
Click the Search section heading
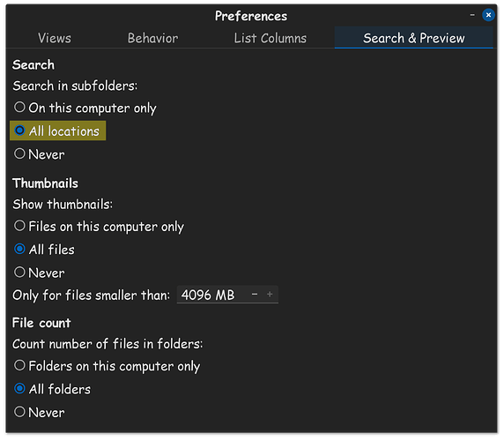coord(33,64)
